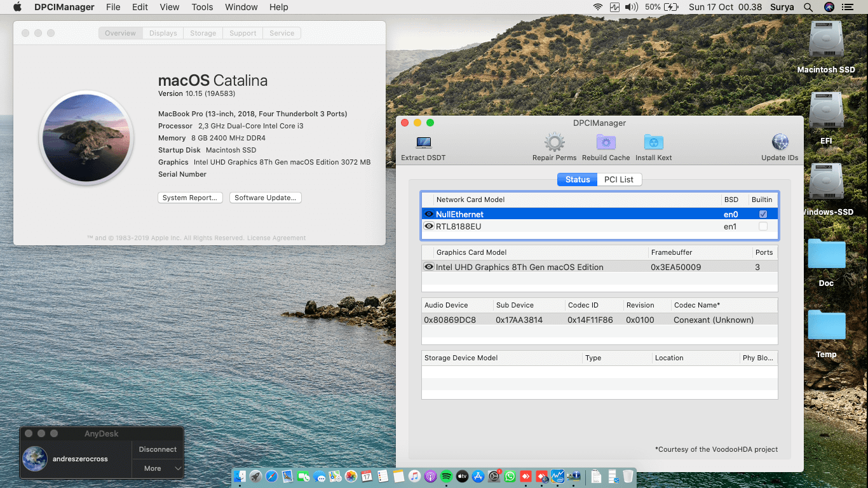868x488 pixels.
Task: Click the Software Update… button
Action: coord(265,198)
